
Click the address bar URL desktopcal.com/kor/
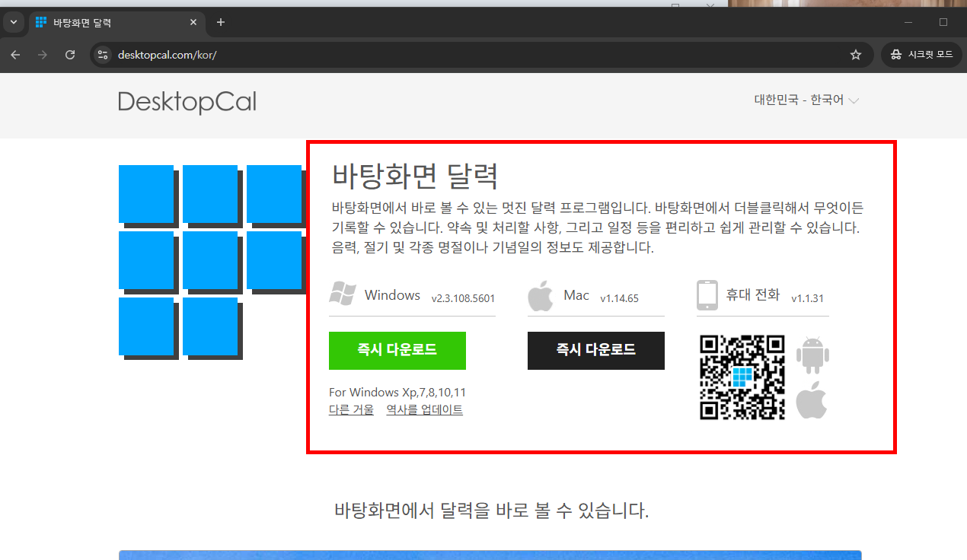[168, 55]
